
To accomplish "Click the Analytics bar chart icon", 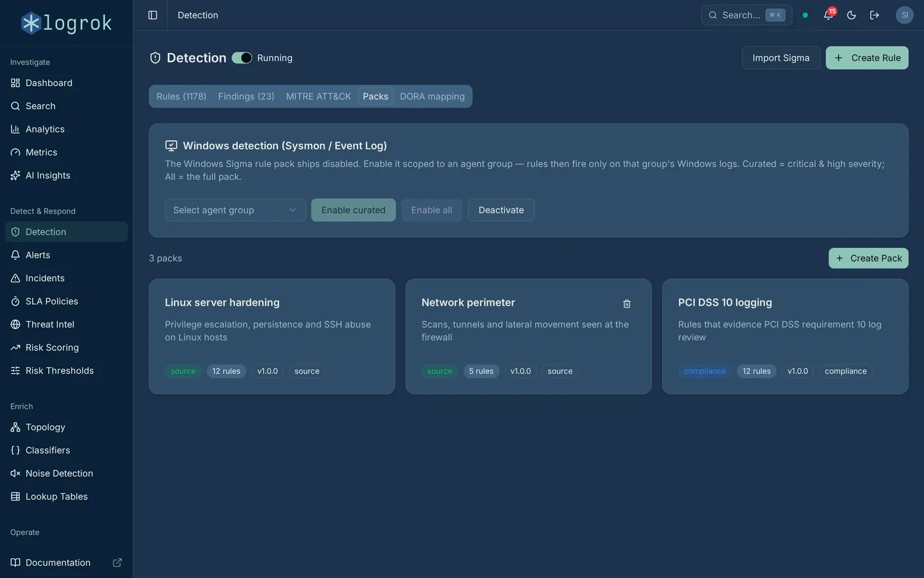I will pos(15,129).
